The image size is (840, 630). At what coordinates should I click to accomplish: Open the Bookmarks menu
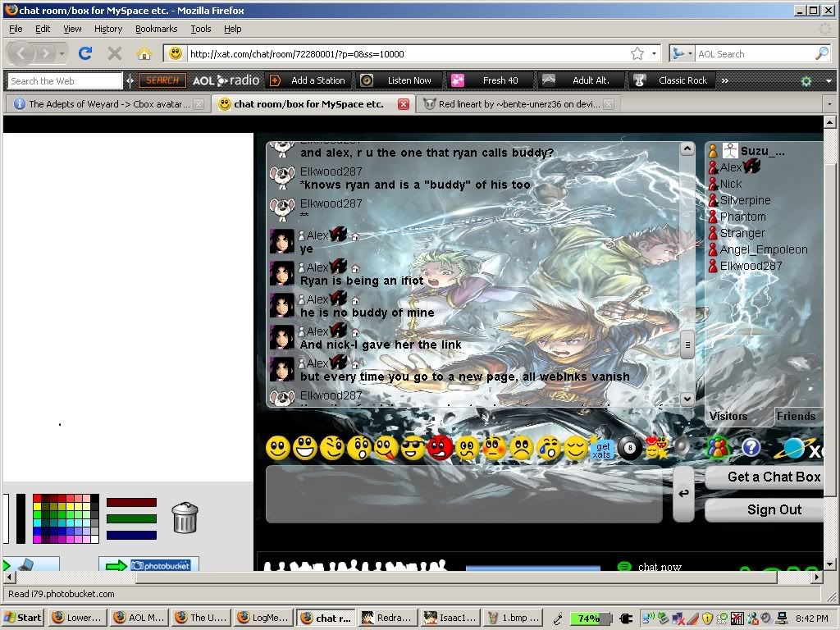point(156,29)
